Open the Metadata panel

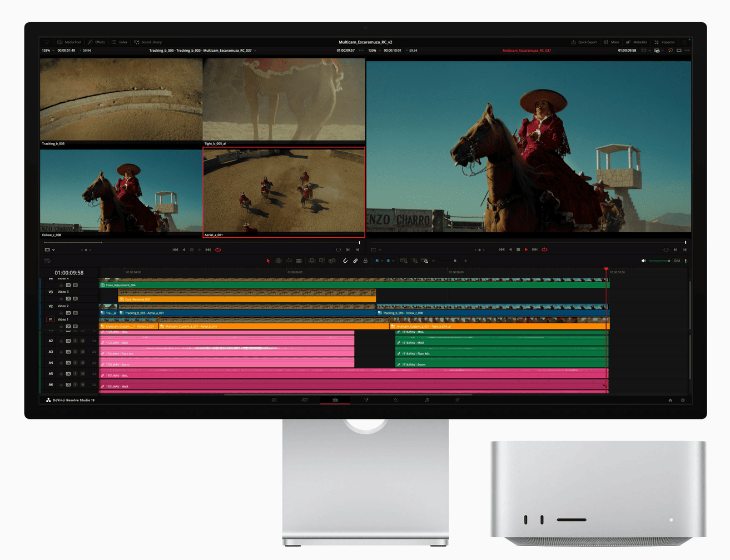tap(637, 42)
